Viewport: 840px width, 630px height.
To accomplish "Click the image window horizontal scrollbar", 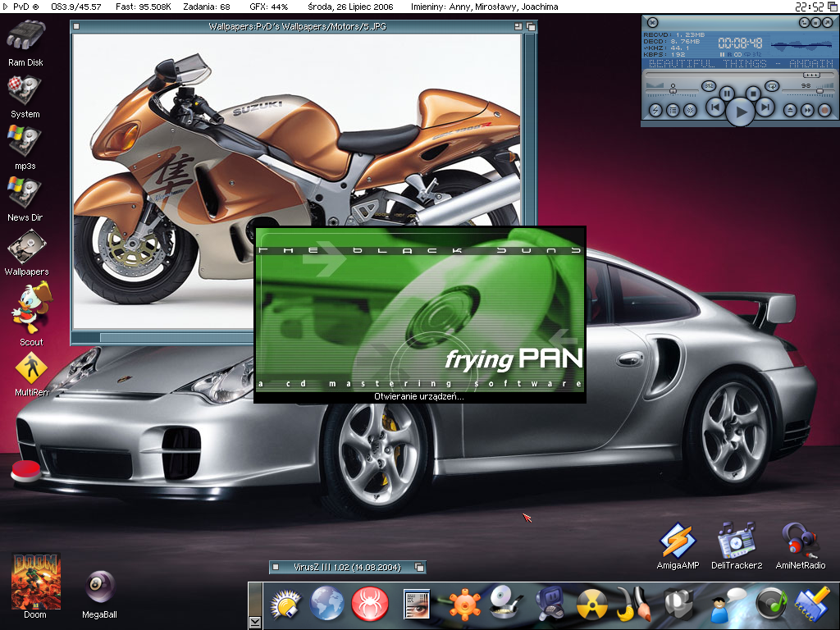I will [x=177, y=337].
